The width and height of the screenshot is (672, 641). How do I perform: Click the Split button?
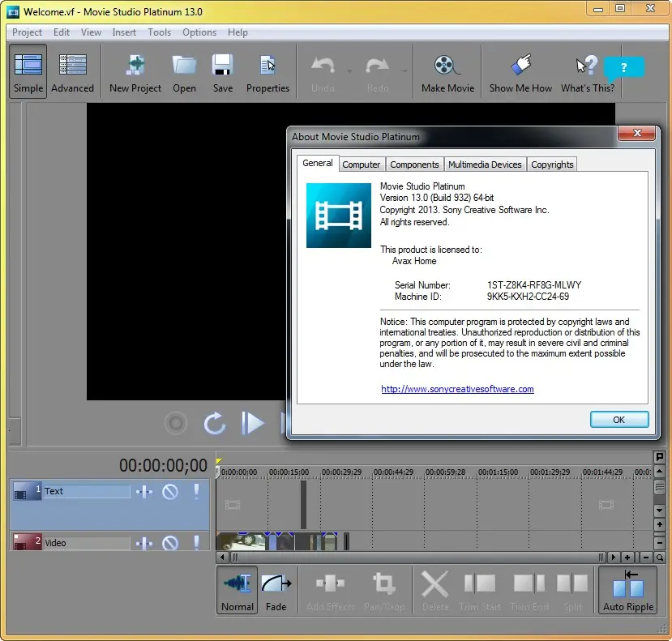(572, 591)
